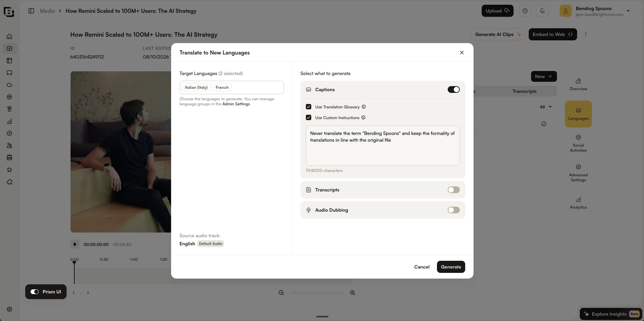Click the video preview thumbnail
Viewport: 644px width, 321px height.
coord(121,152)
